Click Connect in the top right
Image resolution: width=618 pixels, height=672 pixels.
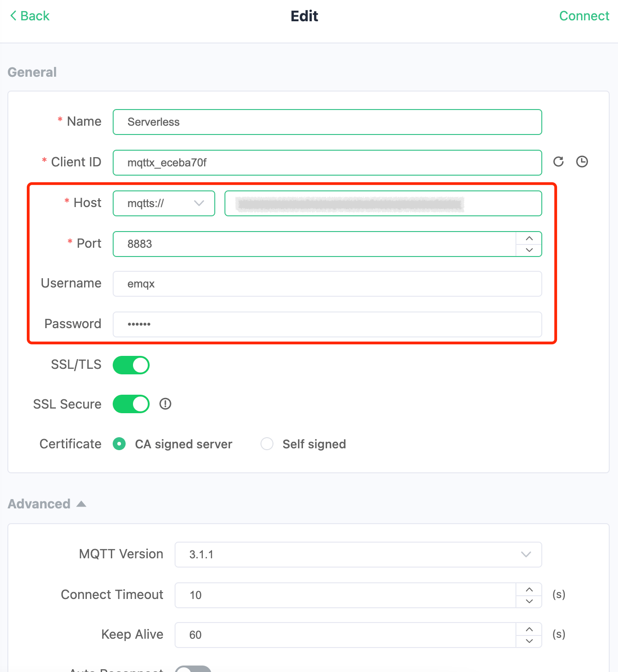(x=584, y=16)
